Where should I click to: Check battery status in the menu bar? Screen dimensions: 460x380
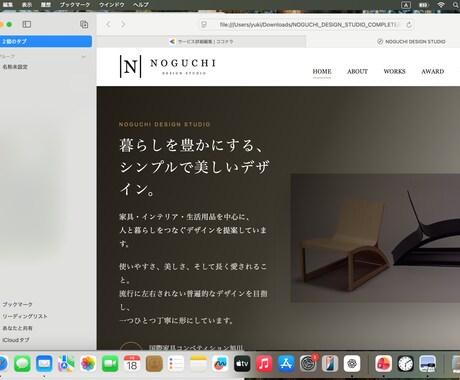click(x=424, y=5)
